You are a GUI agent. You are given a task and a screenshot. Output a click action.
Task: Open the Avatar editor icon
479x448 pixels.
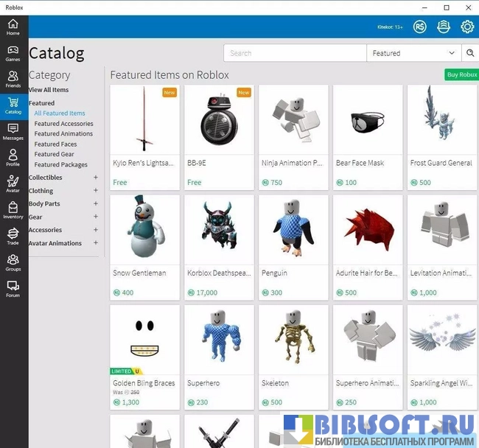[x=13, y=184]
